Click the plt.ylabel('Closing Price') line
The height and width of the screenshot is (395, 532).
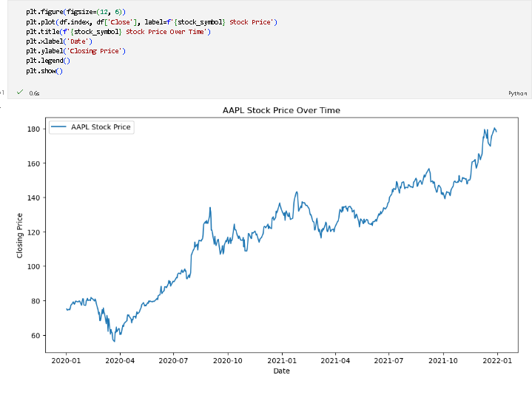click(x=75, y=51)
